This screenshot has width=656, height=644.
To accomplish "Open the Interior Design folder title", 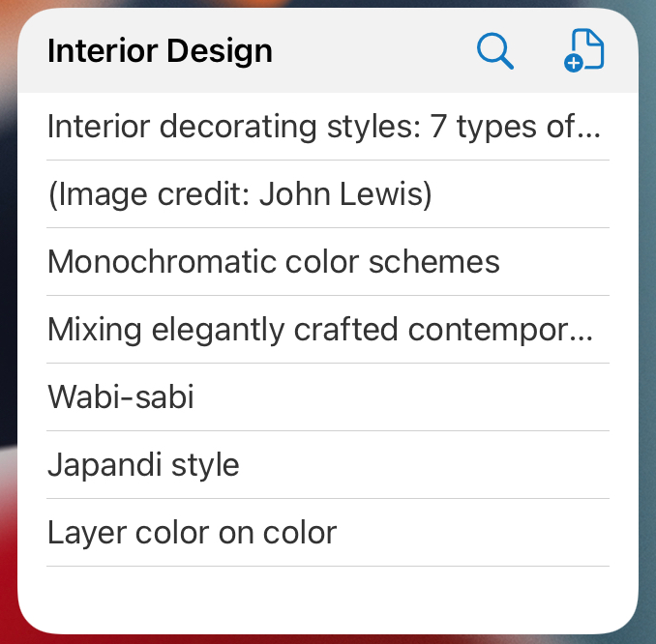I will (160, 51).
